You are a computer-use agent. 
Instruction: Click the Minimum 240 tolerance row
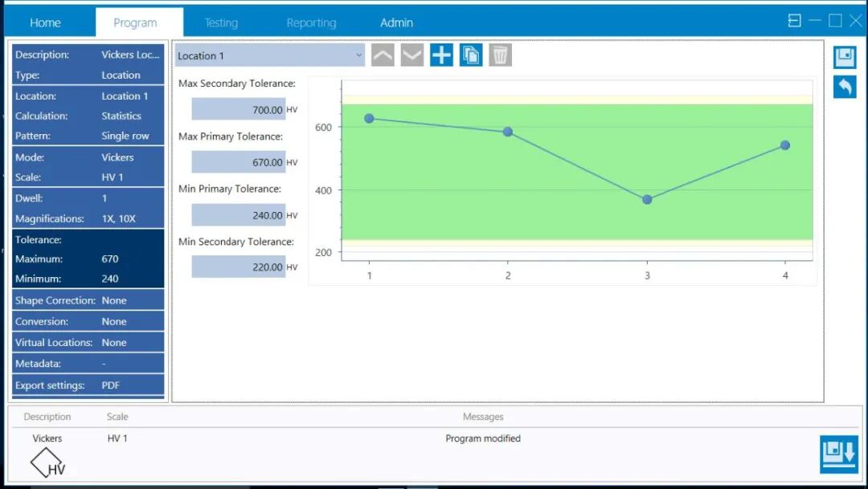pyautogui.click(x=88, y=279)
